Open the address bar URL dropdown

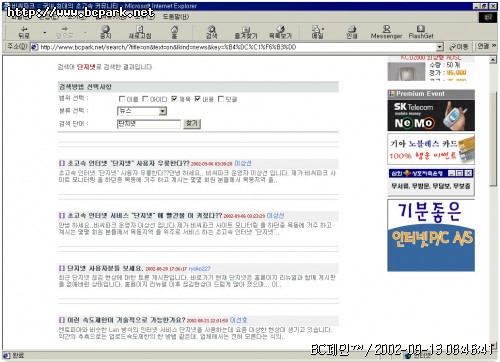[440, 47]
